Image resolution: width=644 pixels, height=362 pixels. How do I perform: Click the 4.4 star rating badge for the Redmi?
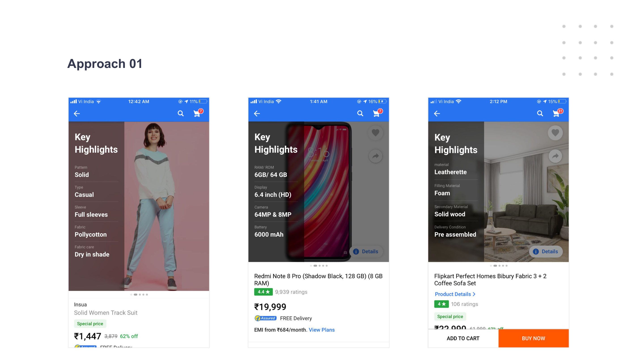(x=263, y=292)
